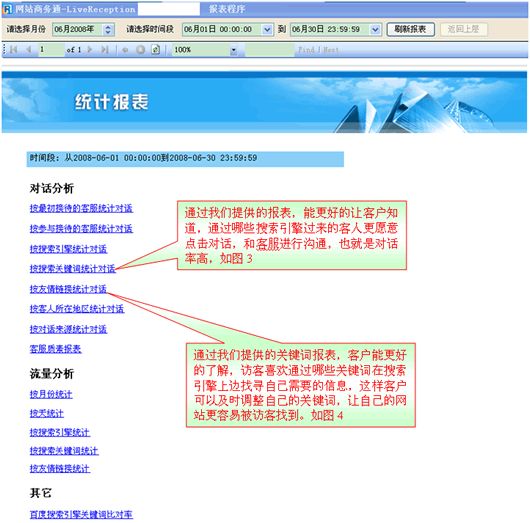Click the refresh report icon
This screenshot has height=523, width=530.
(x=155, y=50)
